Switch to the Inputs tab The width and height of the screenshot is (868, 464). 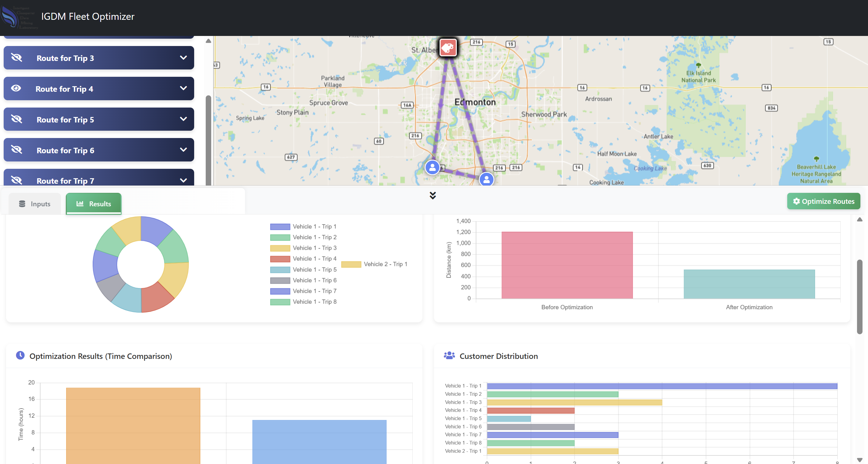[x=35, y=204]
